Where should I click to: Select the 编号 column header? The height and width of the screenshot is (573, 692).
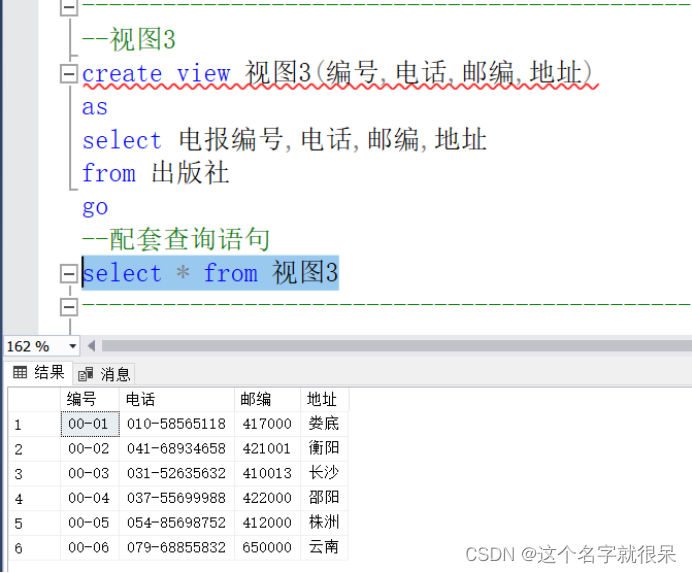coord(90,400)
